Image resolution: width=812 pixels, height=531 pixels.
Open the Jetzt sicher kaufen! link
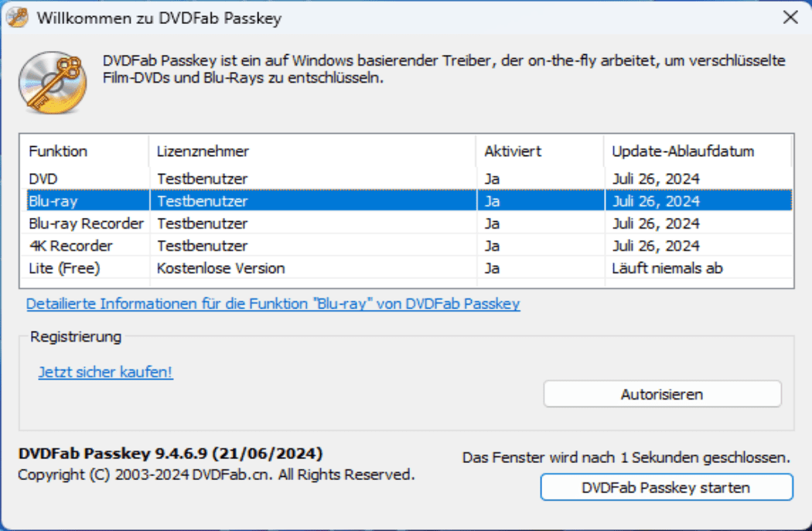pyautogui.click(x=106, y=372)
